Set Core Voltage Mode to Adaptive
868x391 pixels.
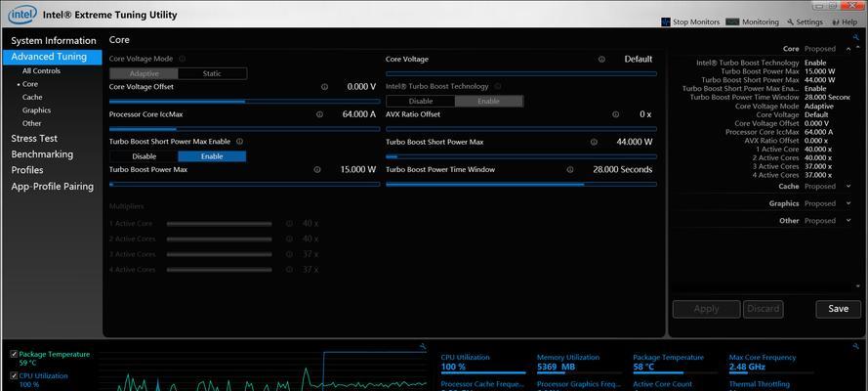144,73
